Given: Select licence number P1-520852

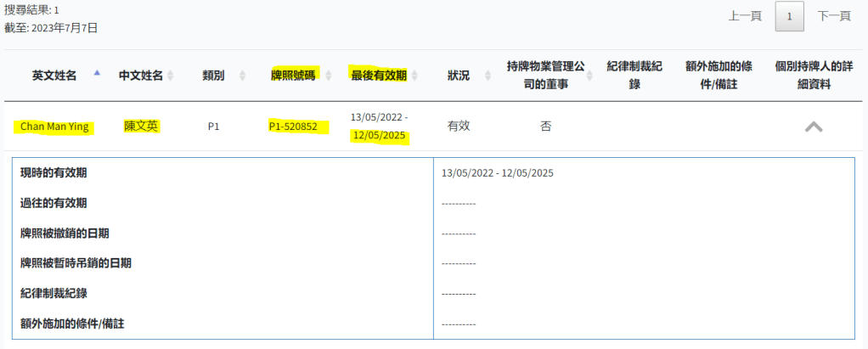Looking at the screenshot, I should coord(293,127).
